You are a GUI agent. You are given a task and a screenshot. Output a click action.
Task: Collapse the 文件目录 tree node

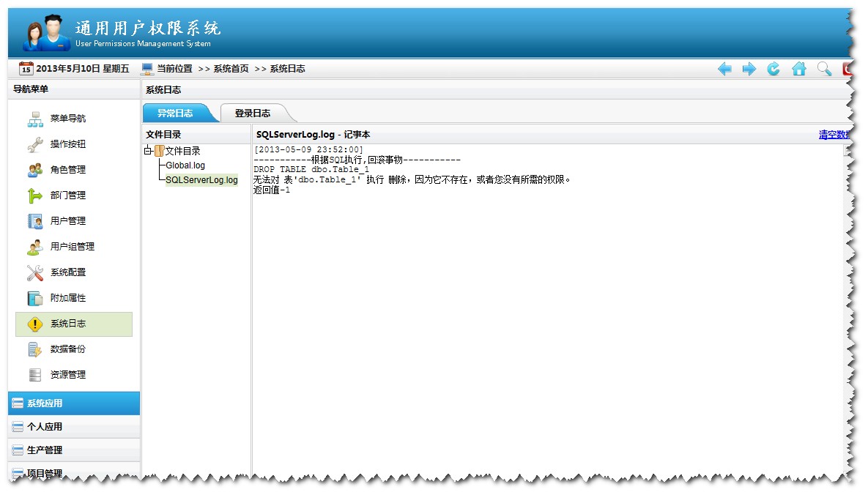click(x=147, y=149)
